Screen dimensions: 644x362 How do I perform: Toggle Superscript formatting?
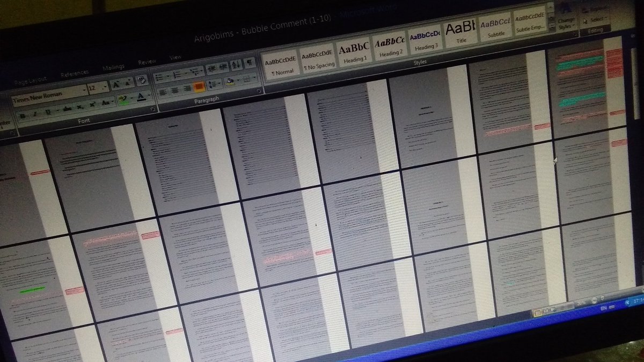(x=92, y=105)
